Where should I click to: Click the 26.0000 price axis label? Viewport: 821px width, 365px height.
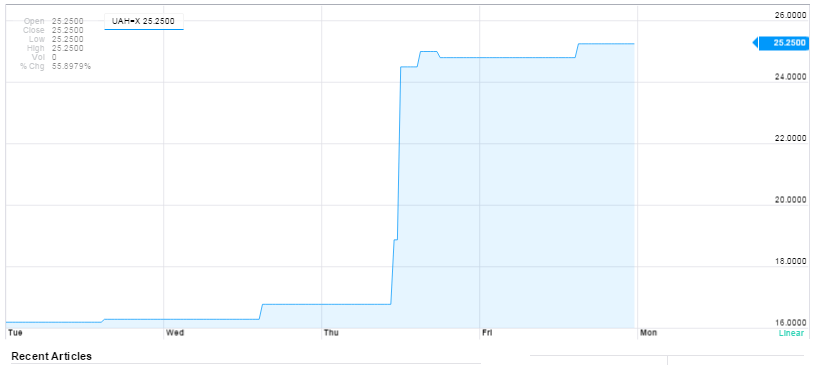(790, 15)
